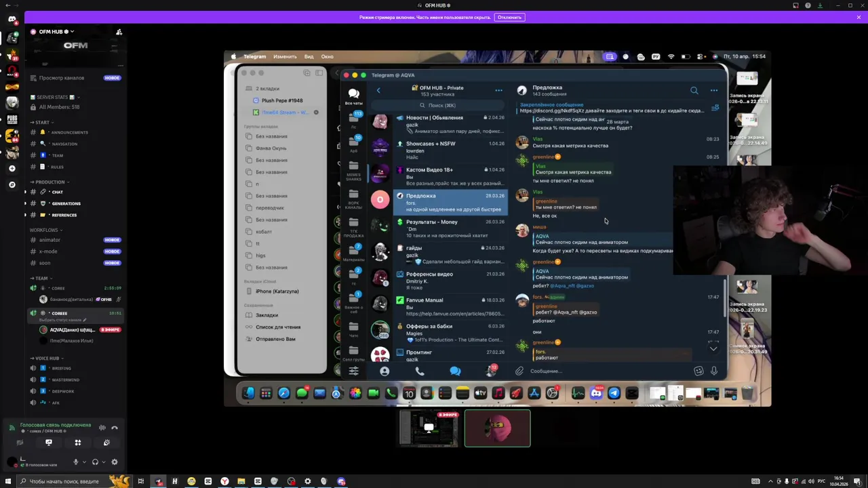
Task: Open the rules text channel
Action: (x=75, y=167)
